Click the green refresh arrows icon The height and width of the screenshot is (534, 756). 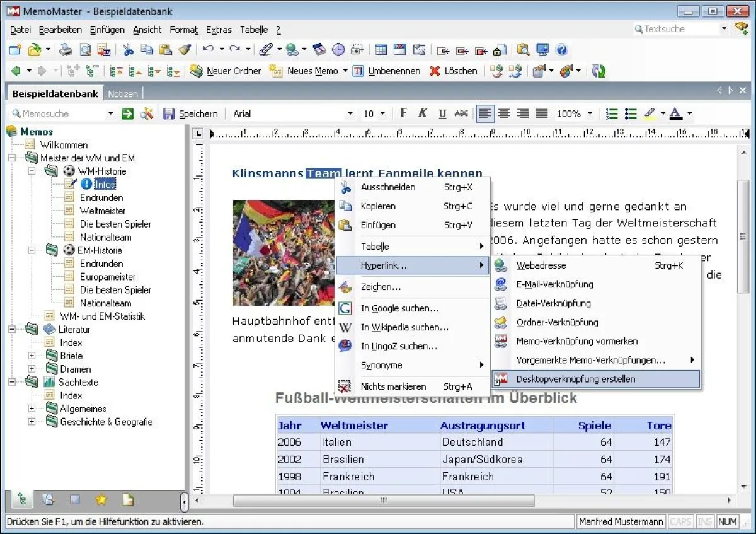point(598,71)
